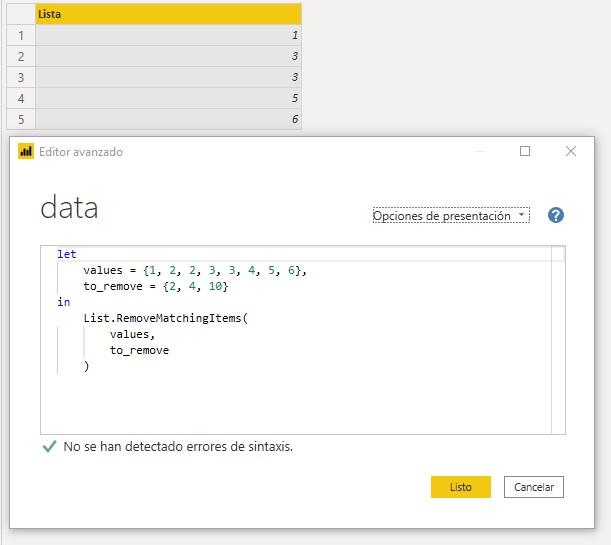Viewport: 611px width, 545px height.
Task: Click the Power BI logo in dialog title bar
Action: (26, 152)
